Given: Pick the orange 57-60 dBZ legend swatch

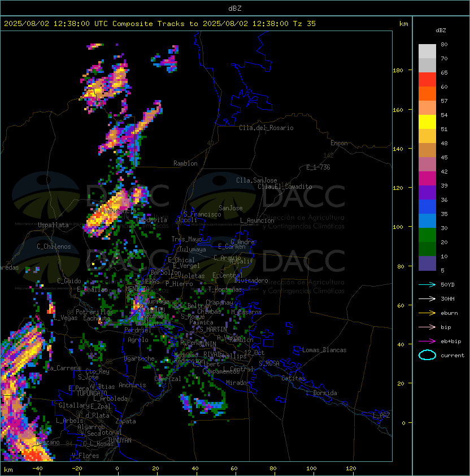Looking at the screenshot, I should point(427,94).
